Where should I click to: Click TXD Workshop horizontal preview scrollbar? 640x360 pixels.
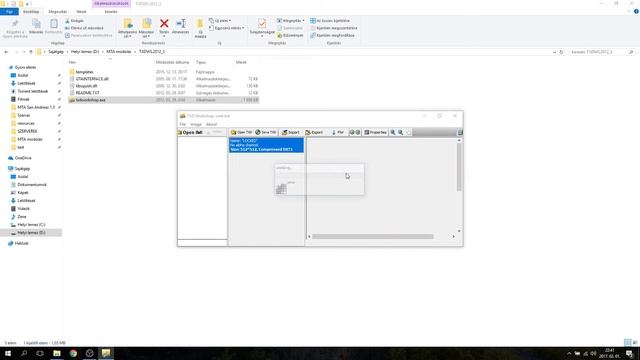(373, 236)
